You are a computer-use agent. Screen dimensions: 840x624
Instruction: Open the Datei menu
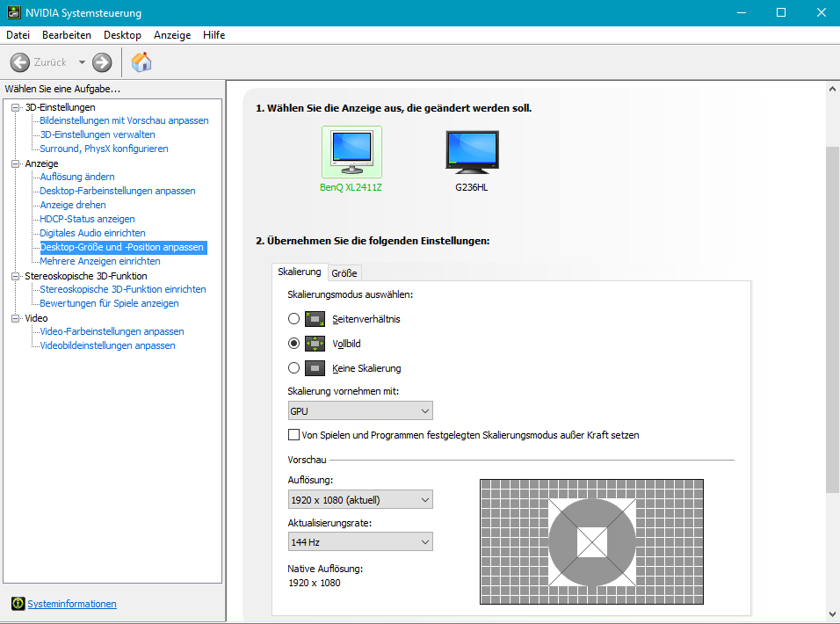[18, 35]
